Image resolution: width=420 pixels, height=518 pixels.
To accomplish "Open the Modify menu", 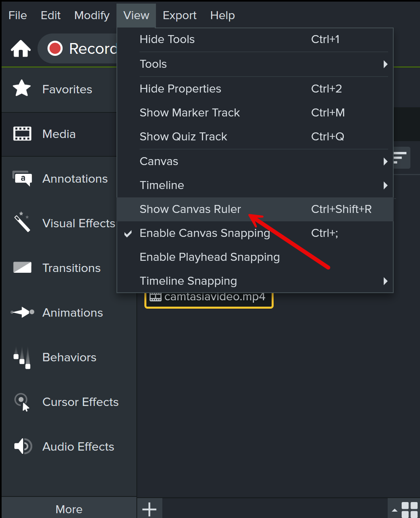I will [92, 16].
